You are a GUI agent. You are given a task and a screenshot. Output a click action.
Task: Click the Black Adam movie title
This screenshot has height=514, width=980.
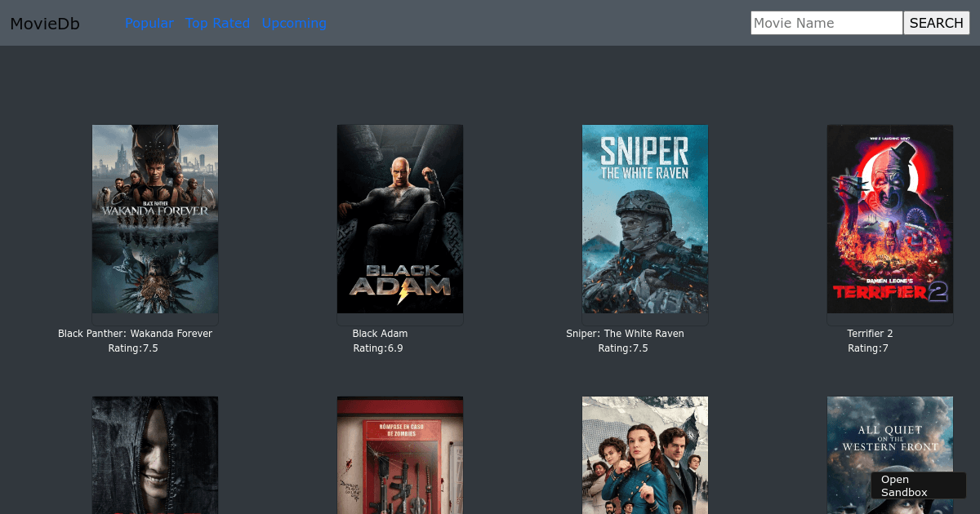[380, 334]
